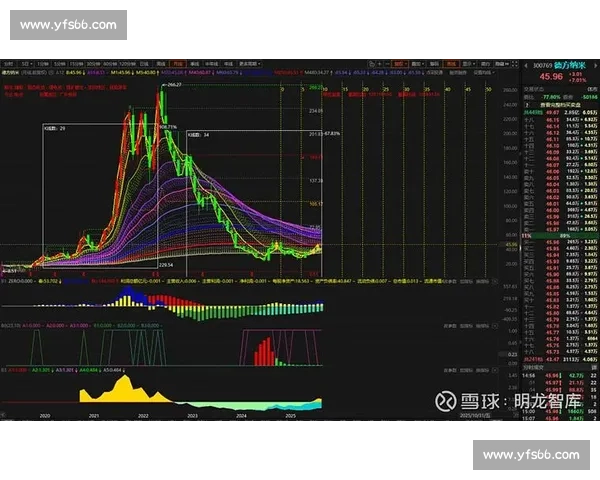This screenshot has height=480, width=600.
Task: Click the 11% / 89% buy-sell ratio bar
Action: (x=560, y=236)
